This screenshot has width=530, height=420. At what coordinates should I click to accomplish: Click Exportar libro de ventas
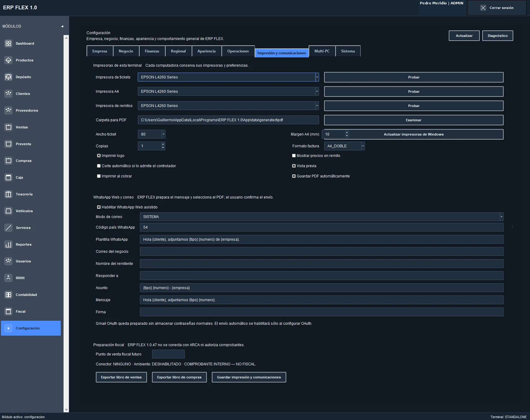pos(121,377)
